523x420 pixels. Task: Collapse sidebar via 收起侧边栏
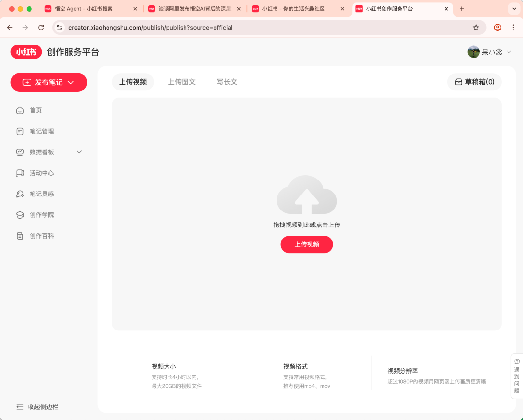pos(36,407)
